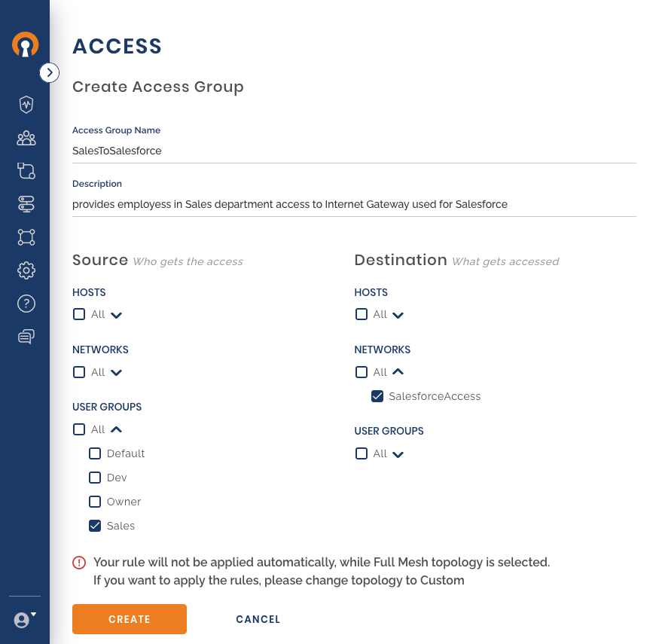The height and width of the screenshot is (644, 659).
Task: Focus the Access Group Name field
Action: [x=354, y=151]
